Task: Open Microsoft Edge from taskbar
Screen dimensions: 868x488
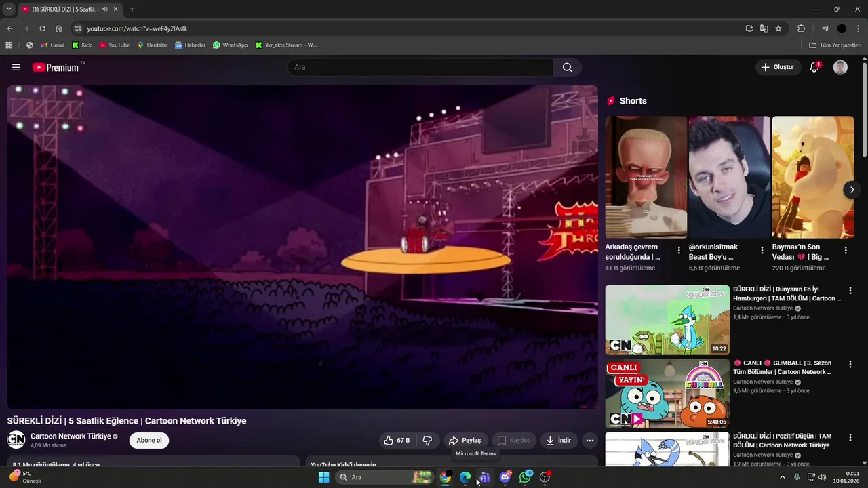Action: [465, 477]
